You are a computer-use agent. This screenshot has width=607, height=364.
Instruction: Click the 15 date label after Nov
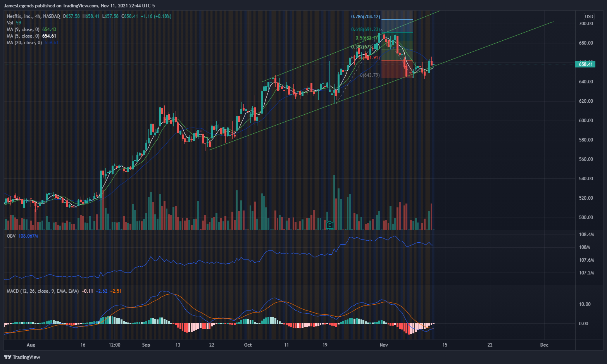[x=445, y=345]
